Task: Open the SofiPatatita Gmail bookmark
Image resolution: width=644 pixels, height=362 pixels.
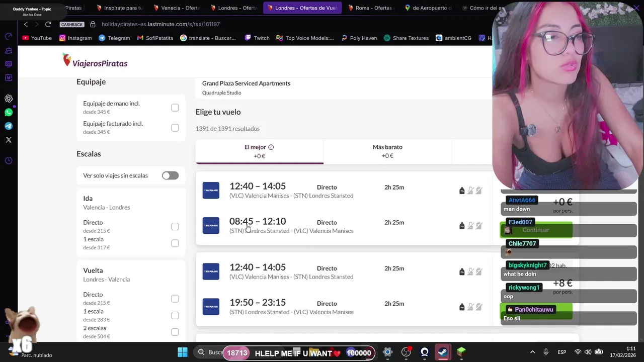Action: [155, 38]
